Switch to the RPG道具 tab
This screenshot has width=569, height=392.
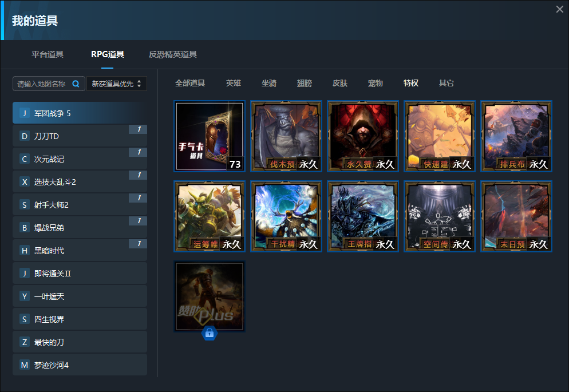108,54
